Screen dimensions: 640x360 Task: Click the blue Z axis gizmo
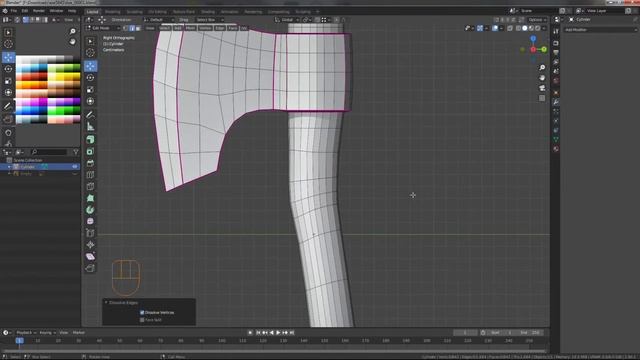pos(533,38)
